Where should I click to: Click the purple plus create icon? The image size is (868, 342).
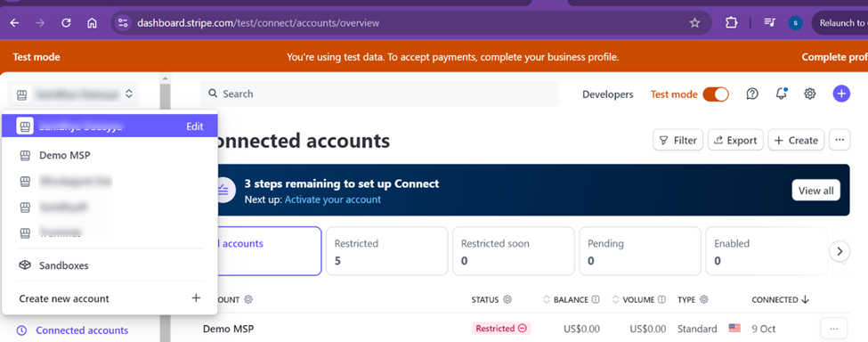click(841, 94)
